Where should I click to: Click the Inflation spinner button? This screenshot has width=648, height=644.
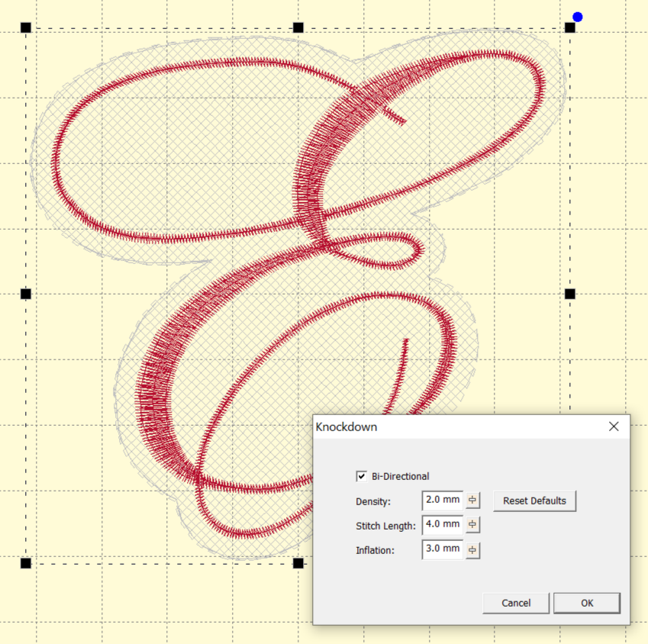point(473,549)
